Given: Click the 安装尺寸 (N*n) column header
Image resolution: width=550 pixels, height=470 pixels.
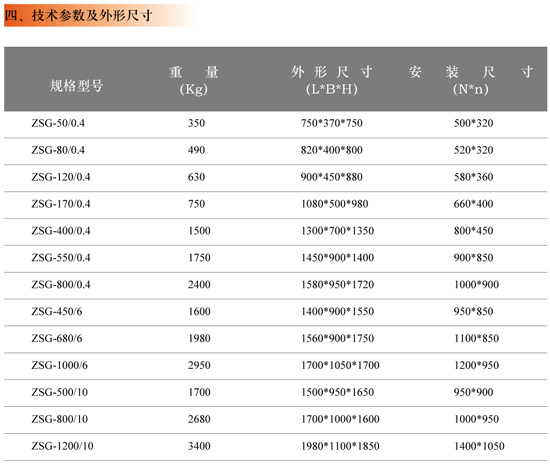Looking at the screenshot, I should 471,80.
